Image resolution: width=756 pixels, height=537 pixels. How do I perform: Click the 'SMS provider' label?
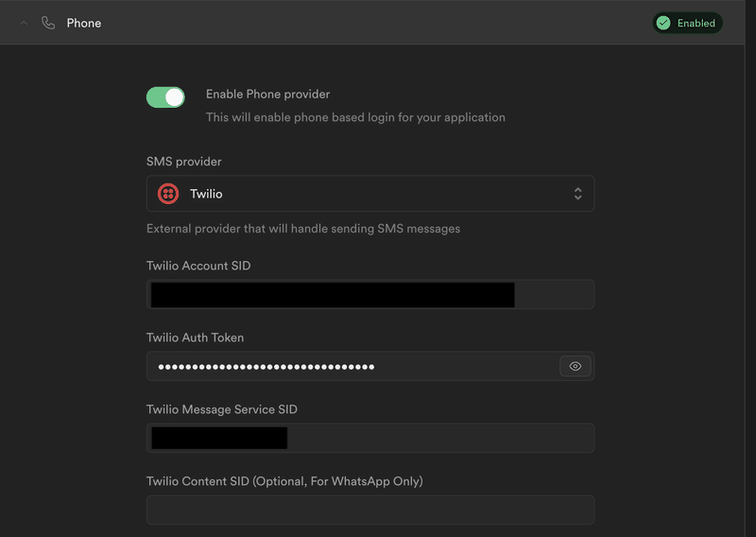183,162
